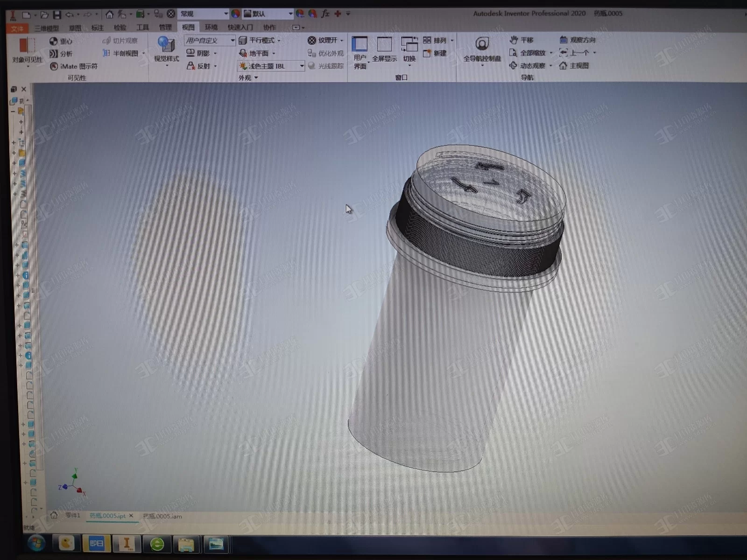747x560 pixels.
Task: Select the 平移 pan tool
Action: (521, 40)
